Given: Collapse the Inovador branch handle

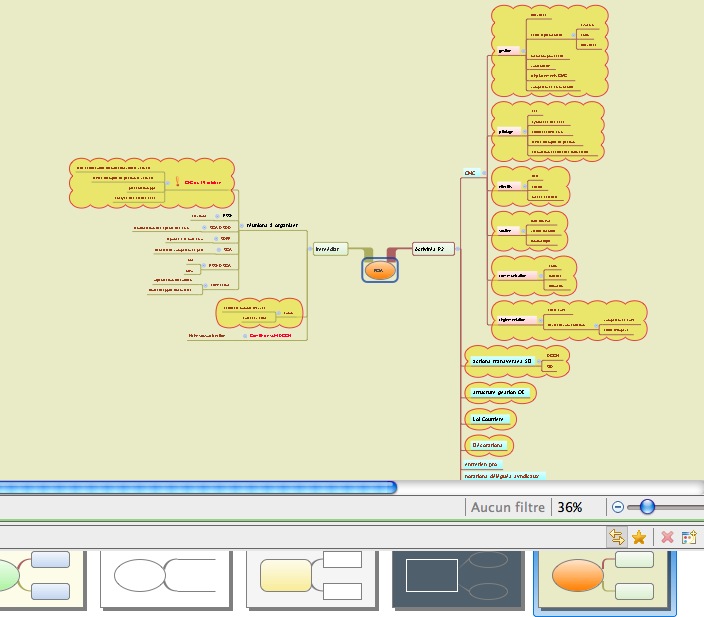Looking at the screenshot, I should tap(310, 249).
